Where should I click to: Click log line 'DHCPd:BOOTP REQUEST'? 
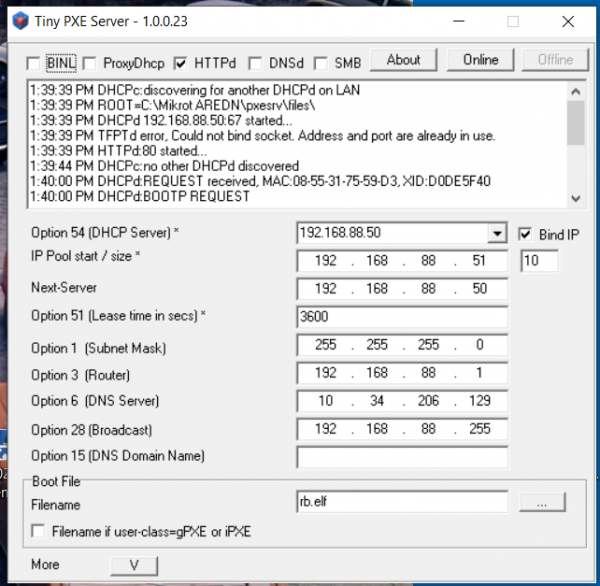[x=140, y=196]
